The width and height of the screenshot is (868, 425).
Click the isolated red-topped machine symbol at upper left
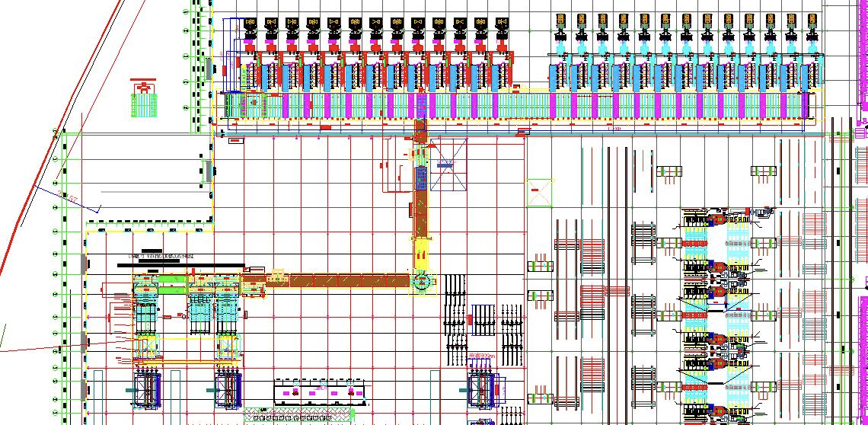pyautogui.click(x=143, y=97)
